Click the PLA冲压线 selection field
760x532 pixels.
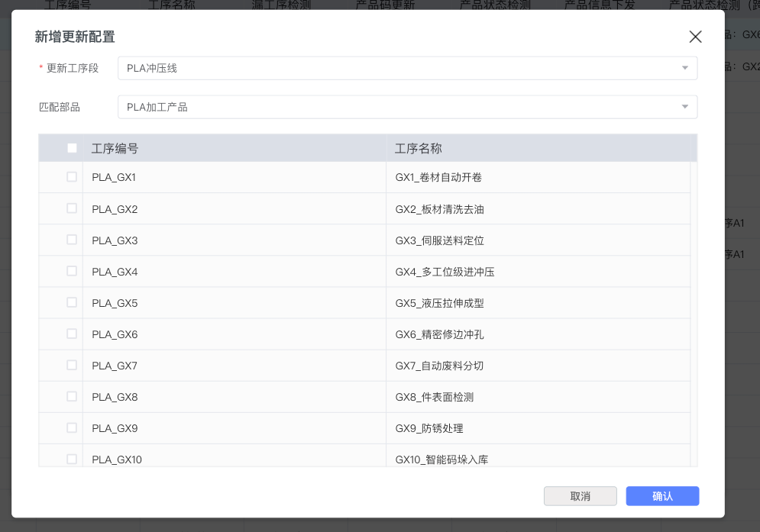coord(397,68)
